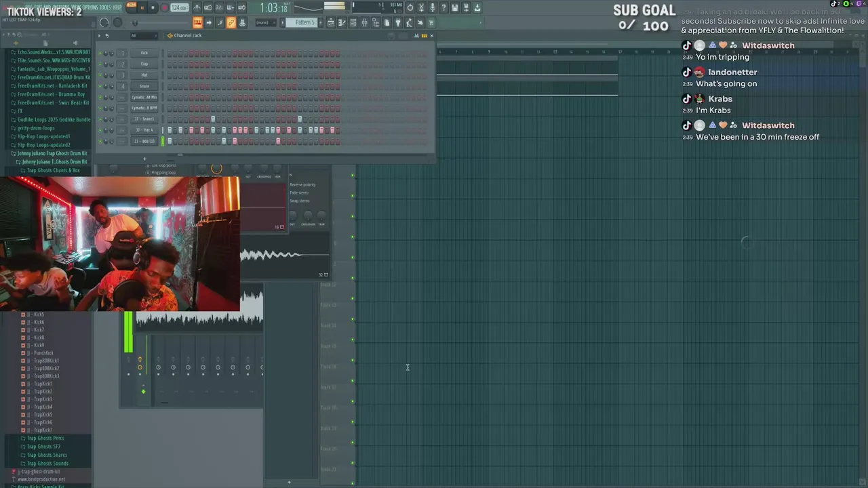The width and height of the screenshot is (868, 488).
Task: Select the JJ - Snare1 channel button
Action: [144, 119]
